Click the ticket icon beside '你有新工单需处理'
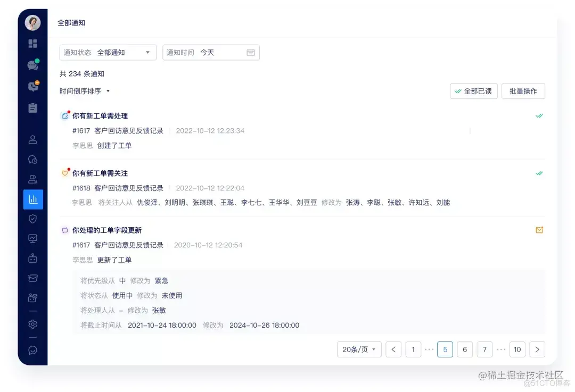Viewport: 575px width, 392px height. 65,116
